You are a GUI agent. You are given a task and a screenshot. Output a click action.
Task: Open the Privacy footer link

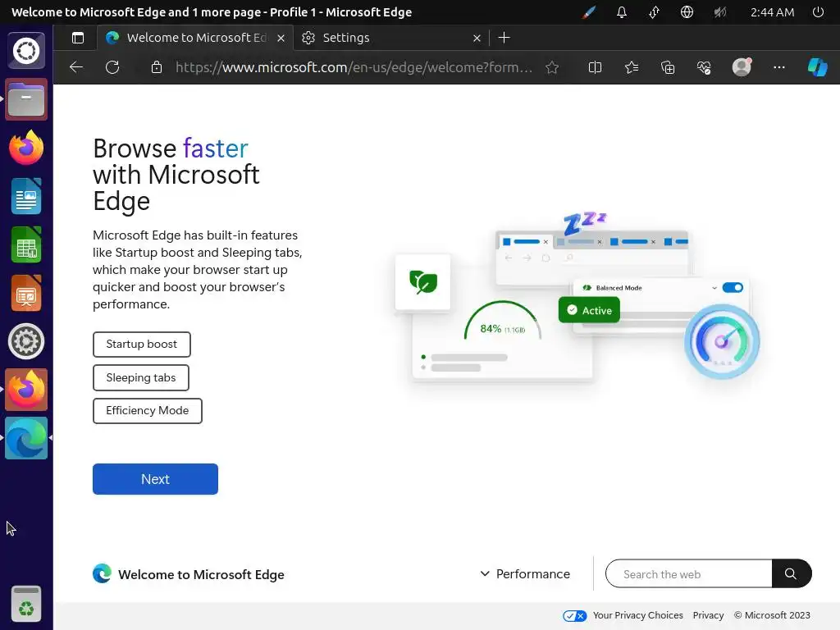pyautogui.click(x=708, y=615)
